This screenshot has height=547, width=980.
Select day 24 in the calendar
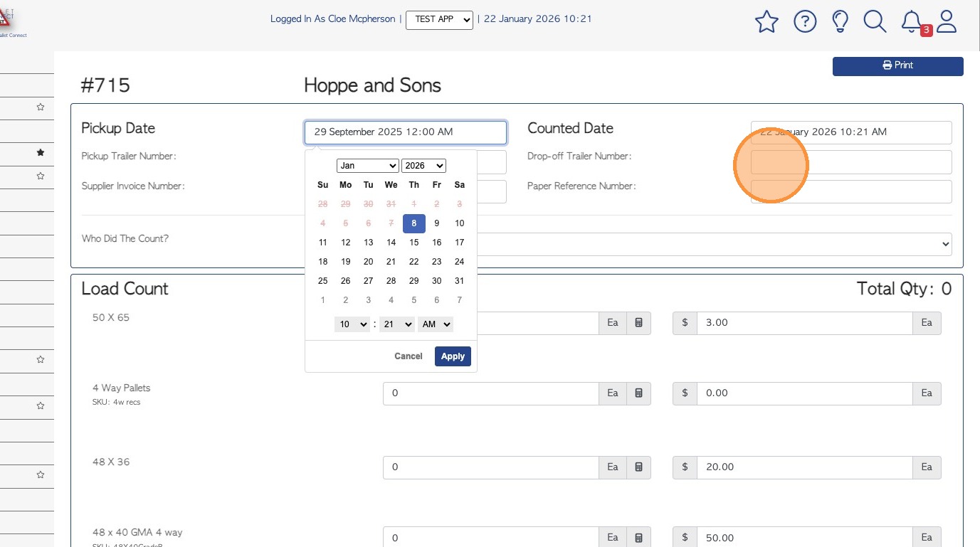pos(460,262)
